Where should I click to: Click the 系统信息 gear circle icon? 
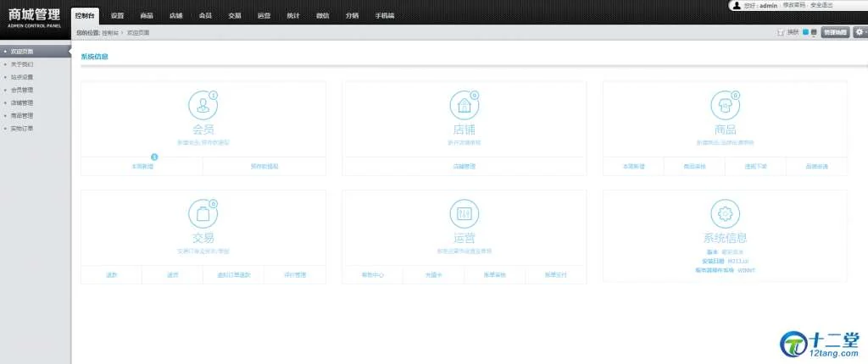click(x=725, y=213)
